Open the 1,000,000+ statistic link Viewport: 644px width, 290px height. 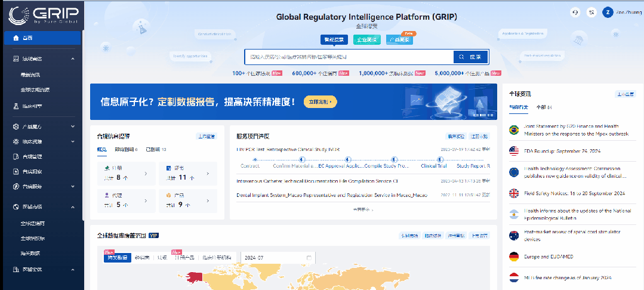click(392, 73)
